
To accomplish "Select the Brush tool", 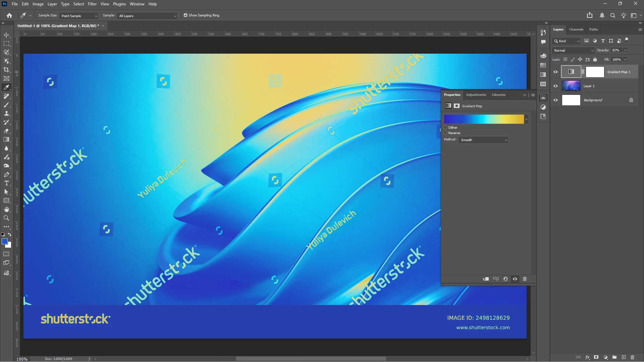I will pos(6,105).
